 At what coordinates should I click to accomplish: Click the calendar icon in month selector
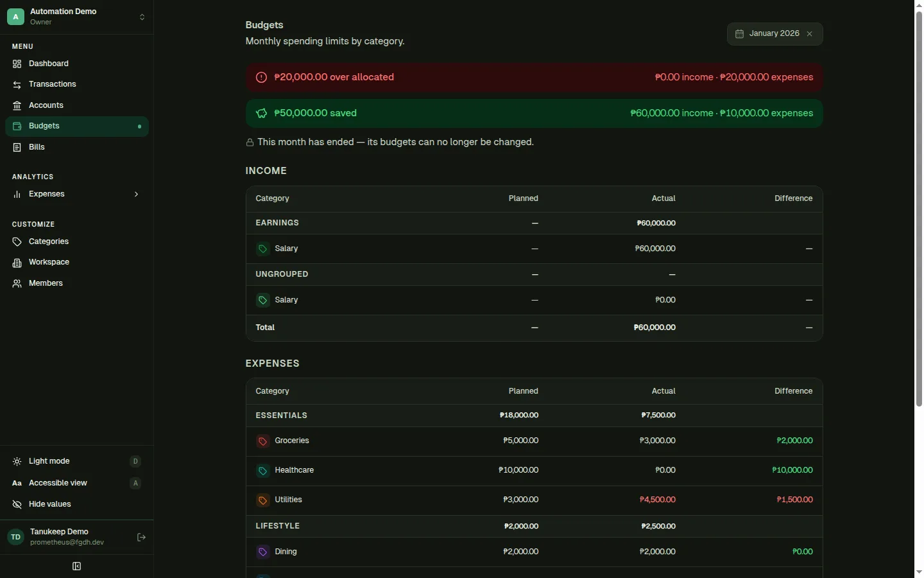739,34
